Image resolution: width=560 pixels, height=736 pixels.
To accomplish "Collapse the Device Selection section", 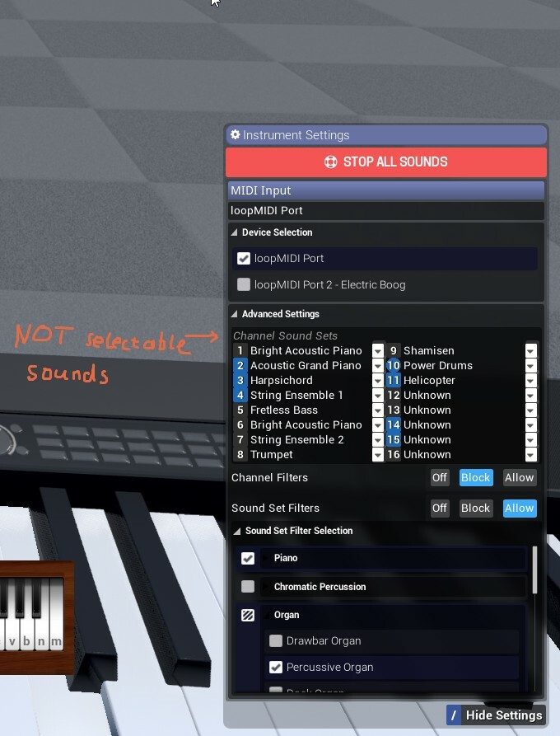I will [x=234, y=232].
